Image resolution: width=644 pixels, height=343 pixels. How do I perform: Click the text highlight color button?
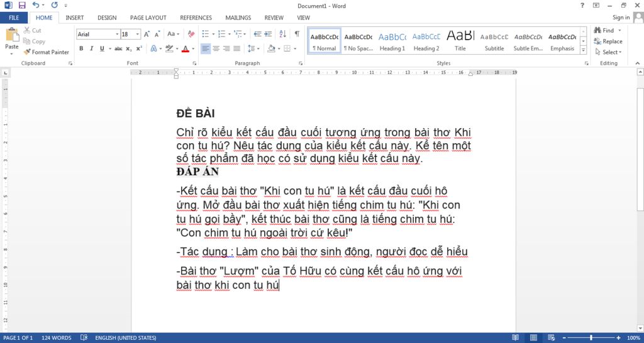point(169,49)
